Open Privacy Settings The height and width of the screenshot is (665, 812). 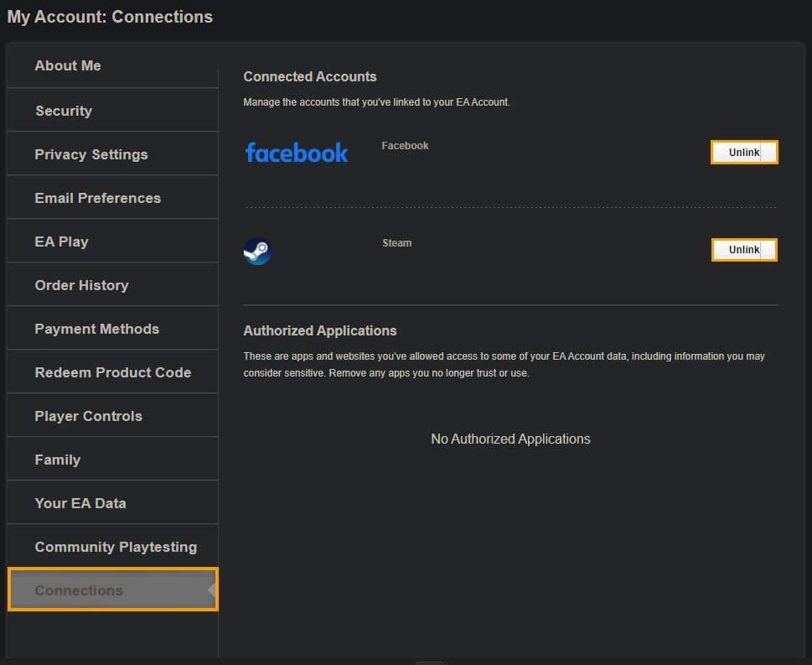tap(112, 154)
